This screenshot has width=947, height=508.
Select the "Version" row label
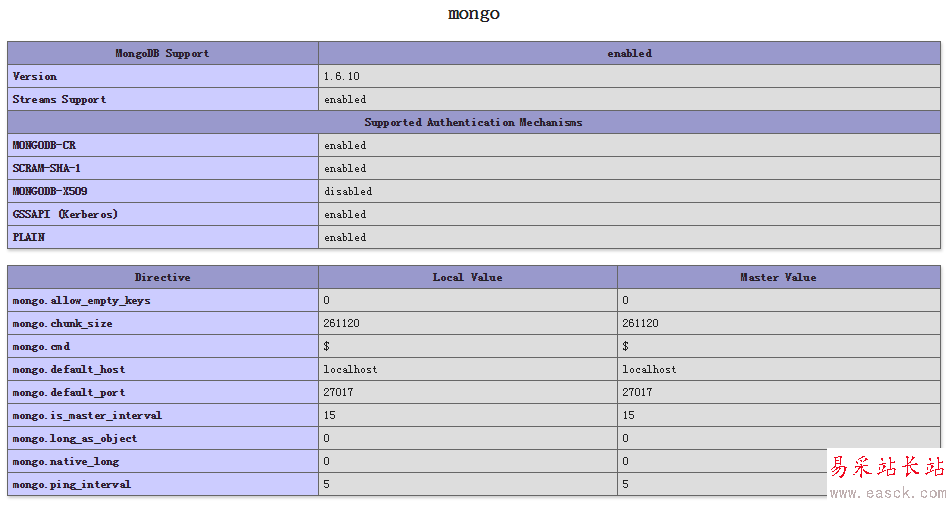(x=35, y=76)
